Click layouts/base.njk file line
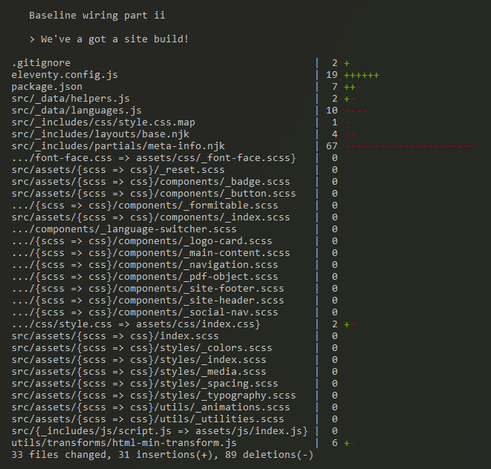This screenshot has height=469, width=491. 100,134
